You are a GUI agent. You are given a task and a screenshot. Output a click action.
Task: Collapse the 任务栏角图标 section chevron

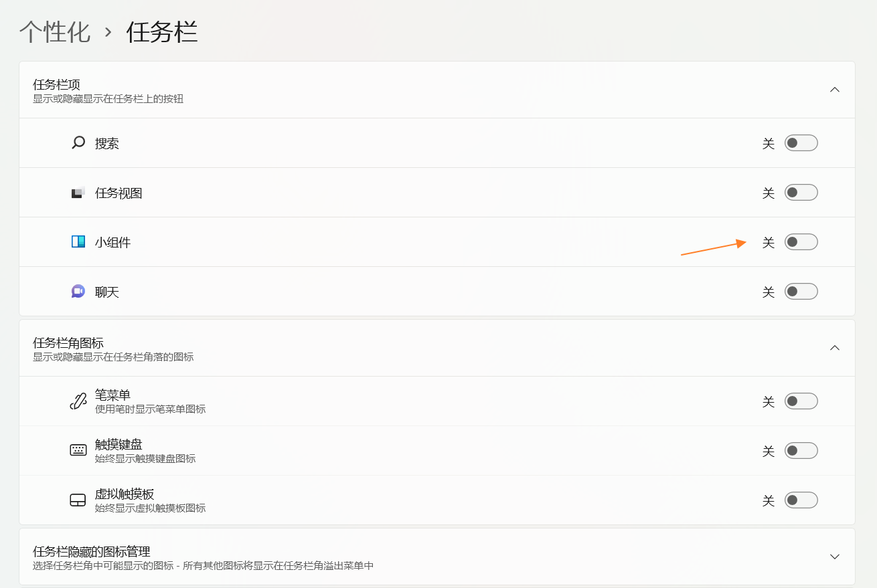pyautogui.click(x=835, y=348)
